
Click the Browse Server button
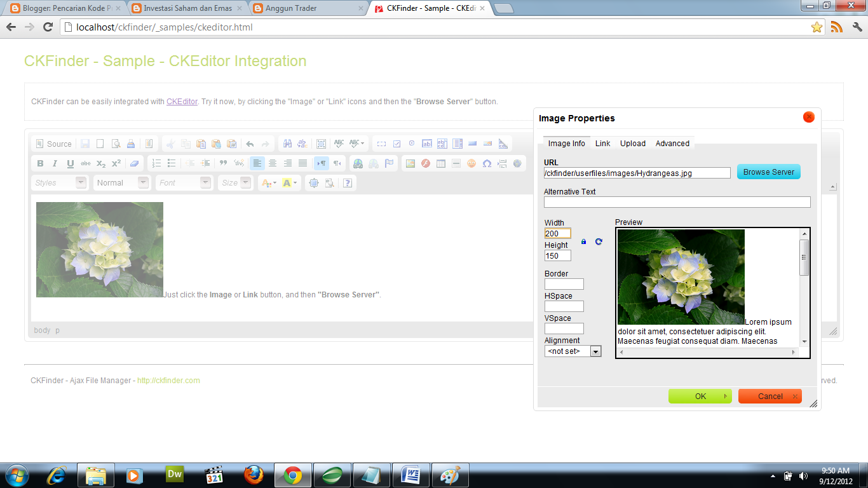point(769,172)
